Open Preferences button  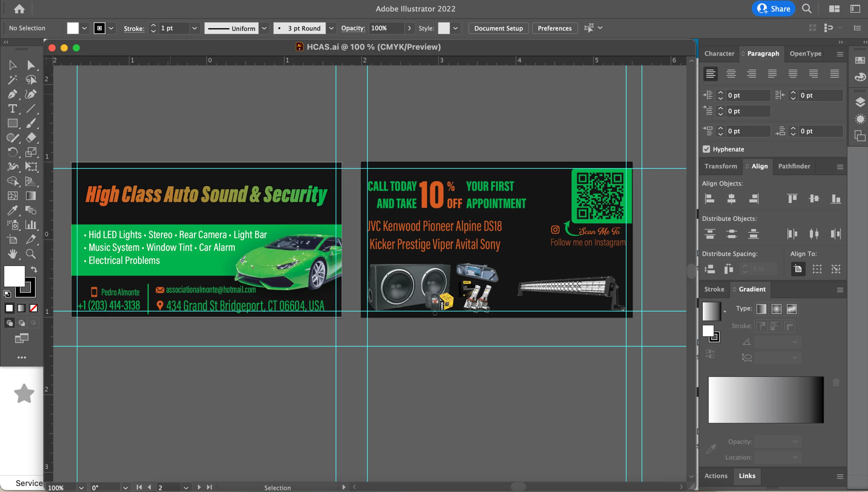point(555,28)
